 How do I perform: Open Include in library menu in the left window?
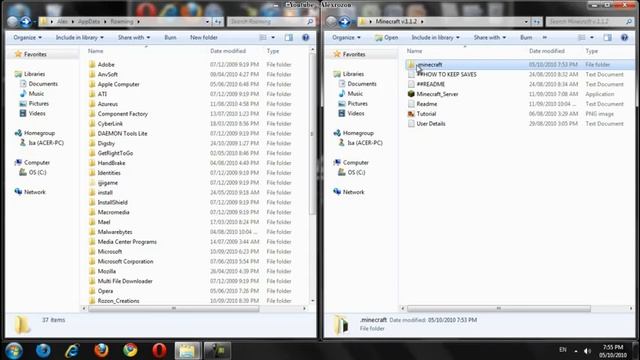click(x=80, y=38)
